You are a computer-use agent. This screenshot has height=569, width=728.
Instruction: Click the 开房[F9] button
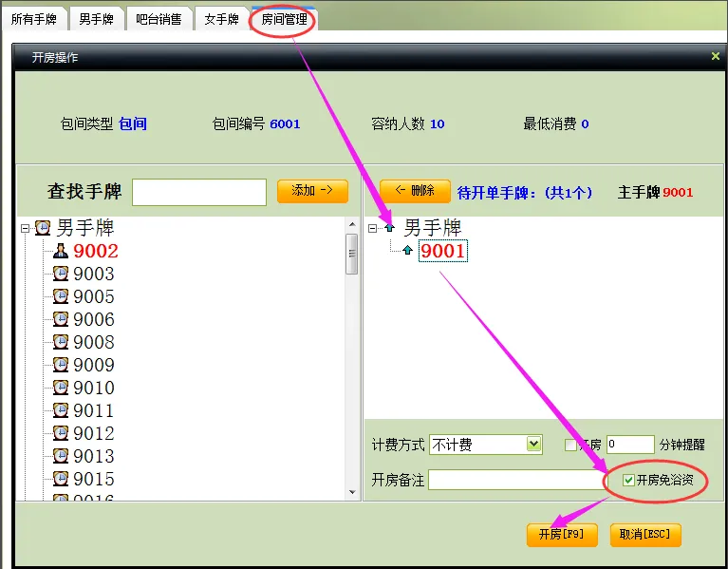pyautogui.click(x=562, y=535)
